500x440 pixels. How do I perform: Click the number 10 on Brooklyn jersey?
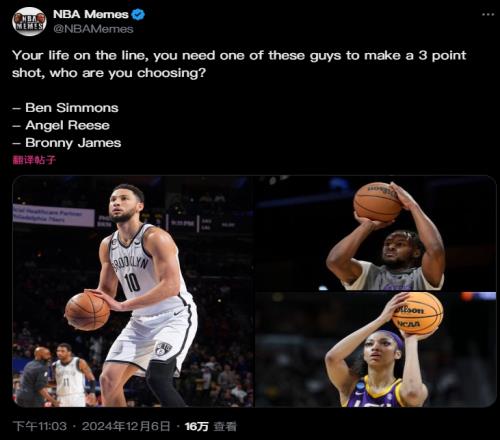pyautogui.click(x=132, y=282)
